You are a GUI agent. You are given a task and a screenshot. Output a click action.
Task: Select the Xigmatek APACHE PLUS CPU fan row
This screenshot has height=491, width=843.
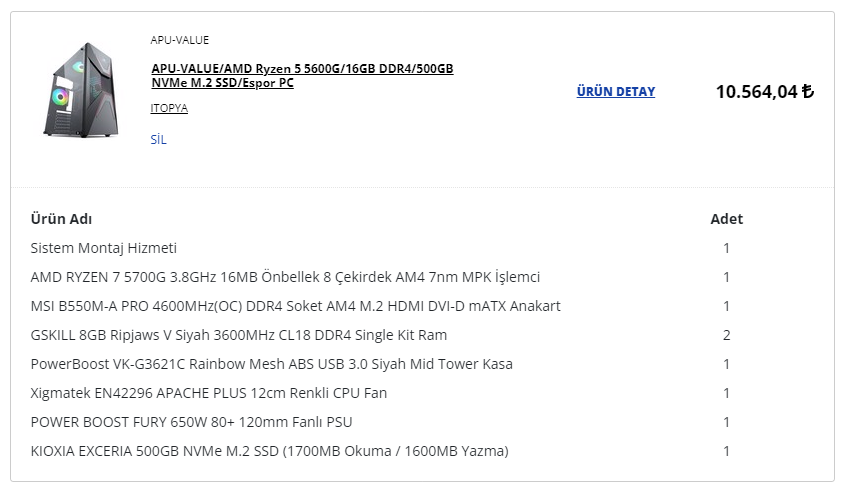[209, 393]
